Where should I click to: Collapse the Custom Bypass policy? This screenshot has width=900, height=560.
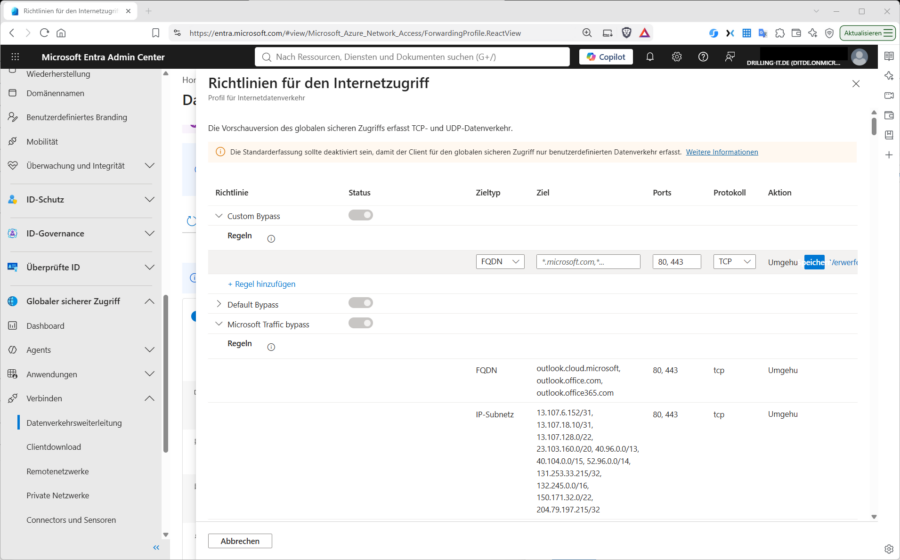(219, 216)
